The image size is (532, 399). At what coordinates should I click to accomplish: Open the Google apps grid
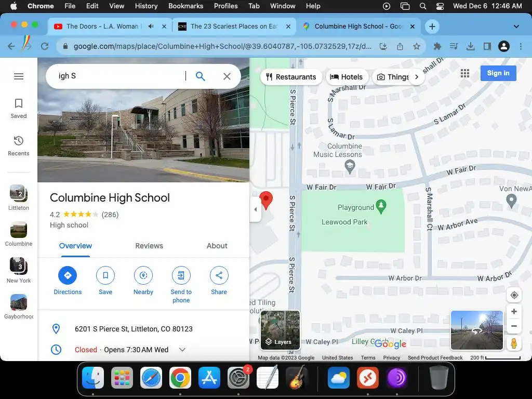465,73
